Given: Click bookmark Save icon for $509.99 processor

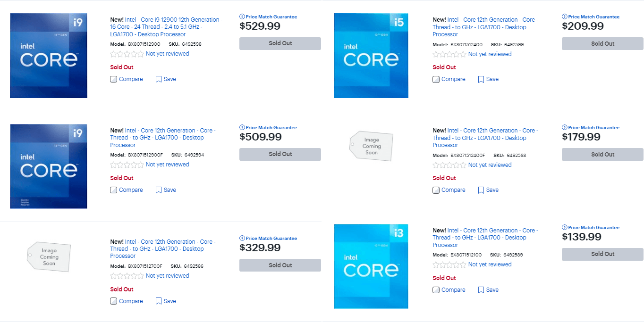Looking at the screenshot, I should pos(159,190).
